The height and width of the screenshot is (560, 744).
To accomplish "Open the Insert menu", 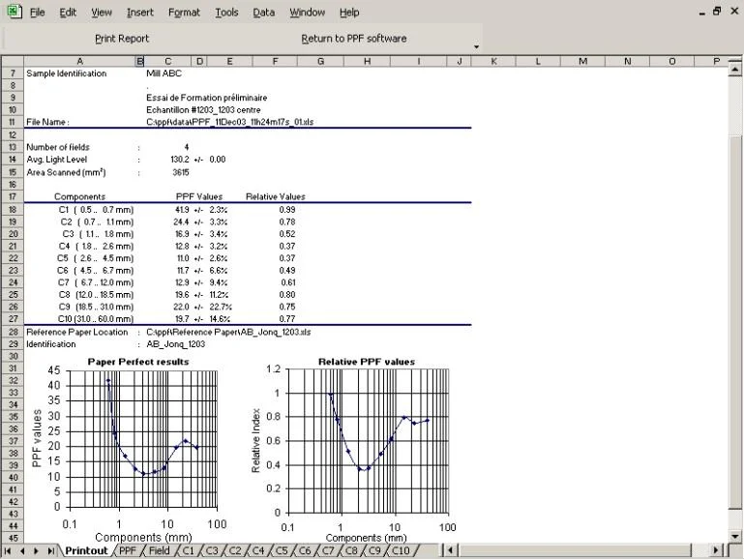I will [x=140, y=13].
